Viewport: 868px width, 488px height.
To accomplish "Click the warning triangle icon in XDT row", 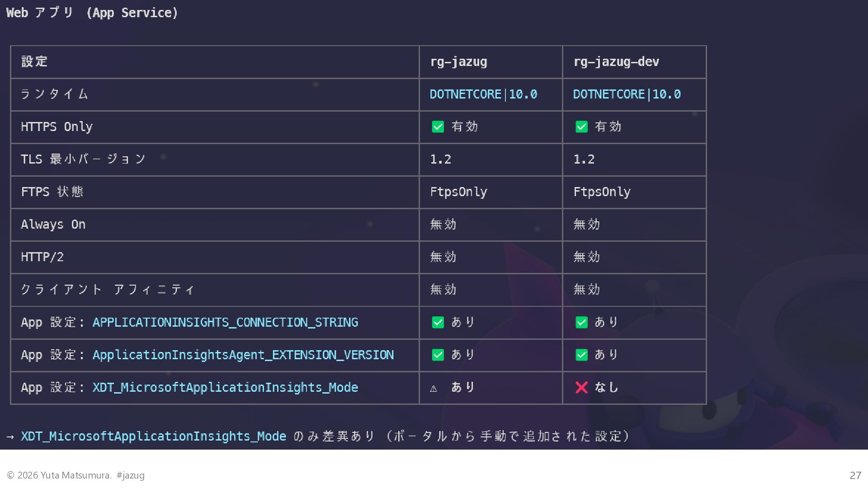I will click(x=434, y=388).
